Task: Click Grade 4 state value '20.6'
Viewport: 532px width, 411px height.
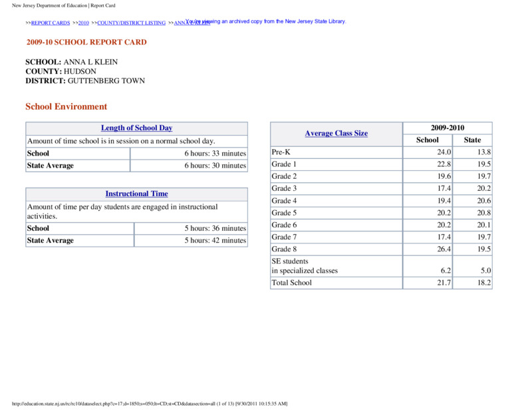Action: click(484, 201)
